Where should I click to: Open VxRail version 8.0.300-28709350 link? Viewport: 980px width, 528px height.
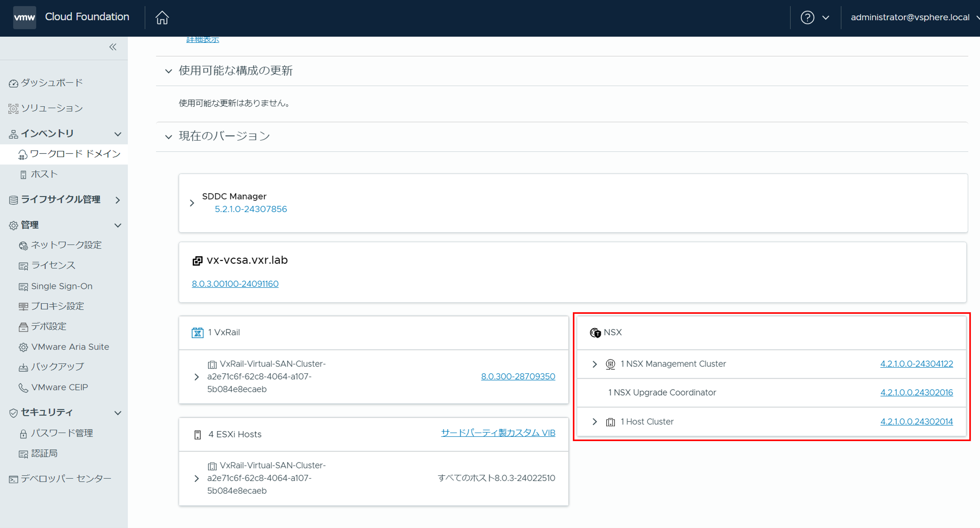point(518,376)
